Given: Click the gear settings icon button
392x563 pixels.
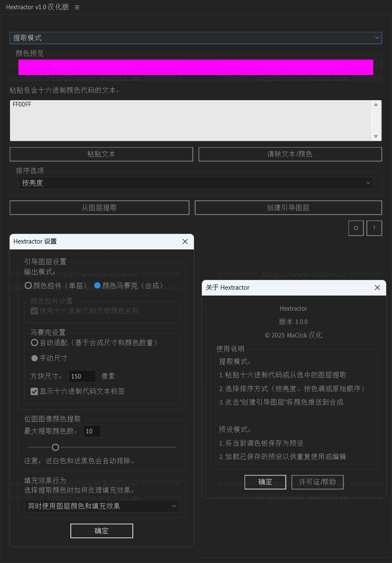Looking at the screenshot, I should (x=356, y=228).
